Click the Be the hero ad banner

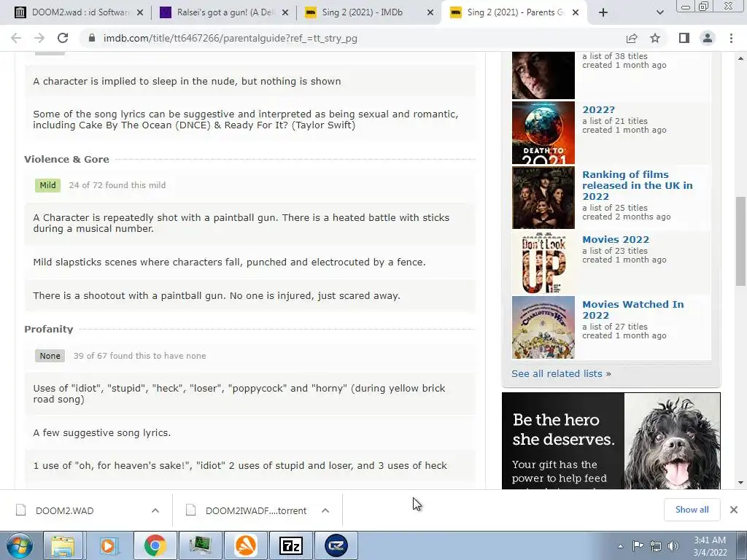tap(611, 441)
